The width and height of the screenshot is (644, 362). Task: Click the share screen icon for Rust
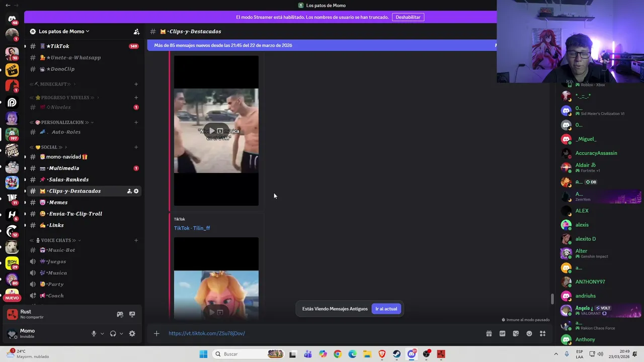(132, 314)
